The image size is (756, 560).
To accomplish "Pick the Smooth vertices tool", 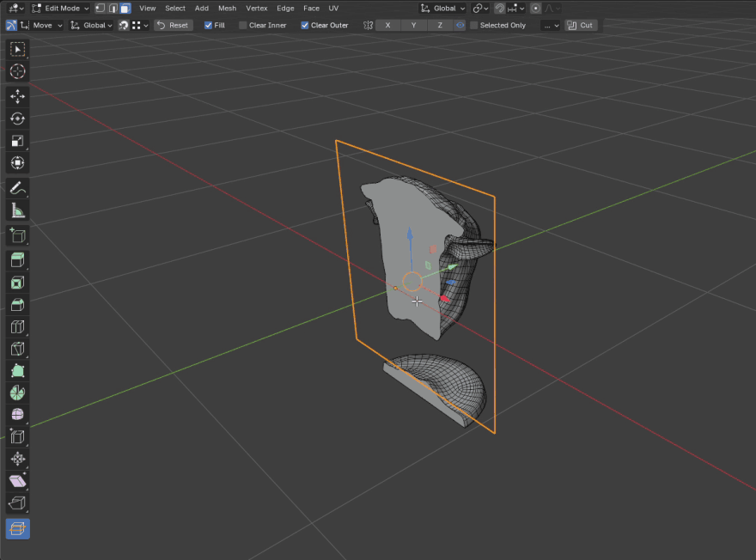I will pyautogui.click(x=17, y=415).
